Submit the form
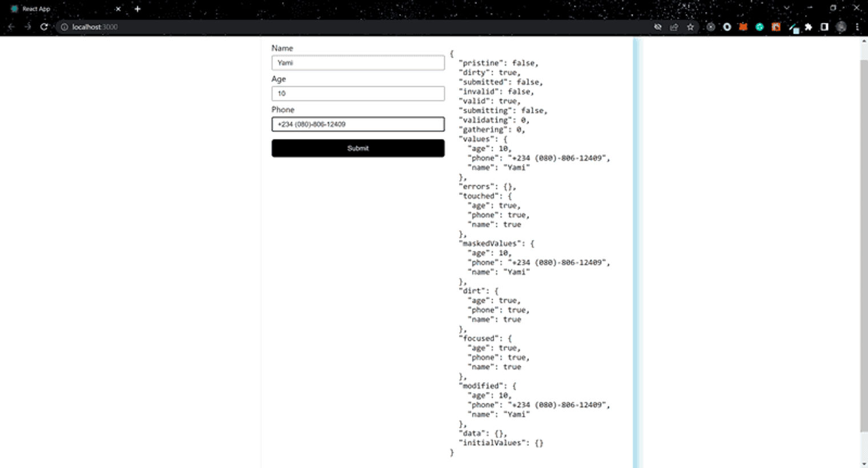 coord(358,148)
